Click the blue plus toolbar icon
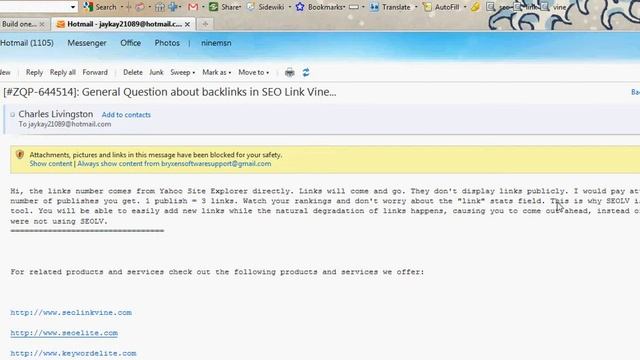This screenshot has height=360, width=640. (173, 7)
